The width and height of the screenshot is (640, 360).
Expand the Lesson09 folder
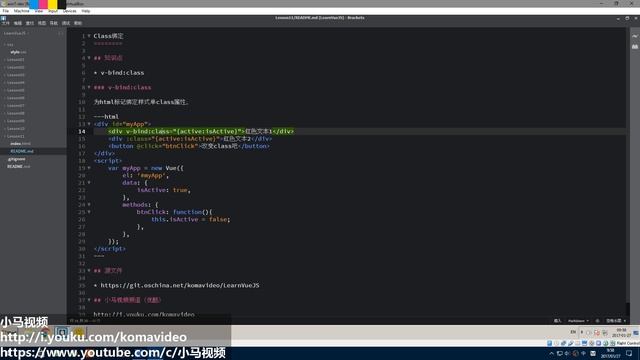(15, 121)
